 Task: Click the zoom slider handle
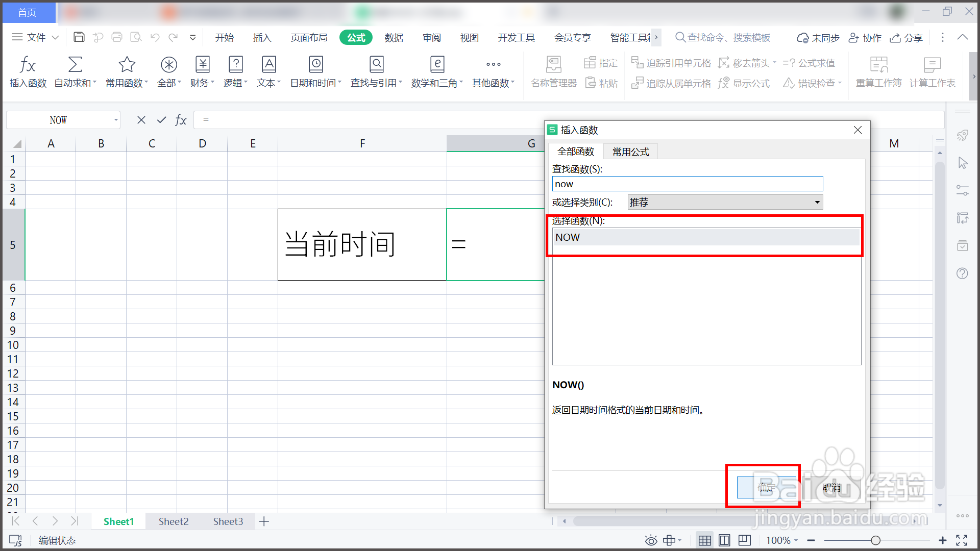tap(875, 540)
